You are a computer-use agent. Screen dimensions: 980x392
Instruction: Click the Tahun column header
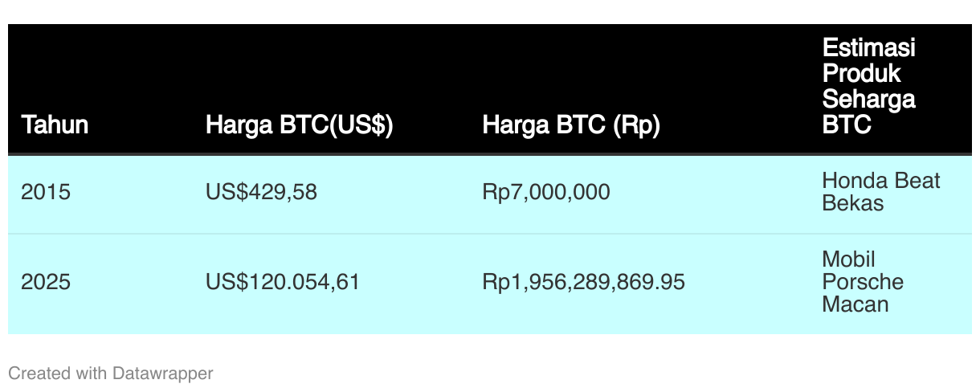coord(55,125)
